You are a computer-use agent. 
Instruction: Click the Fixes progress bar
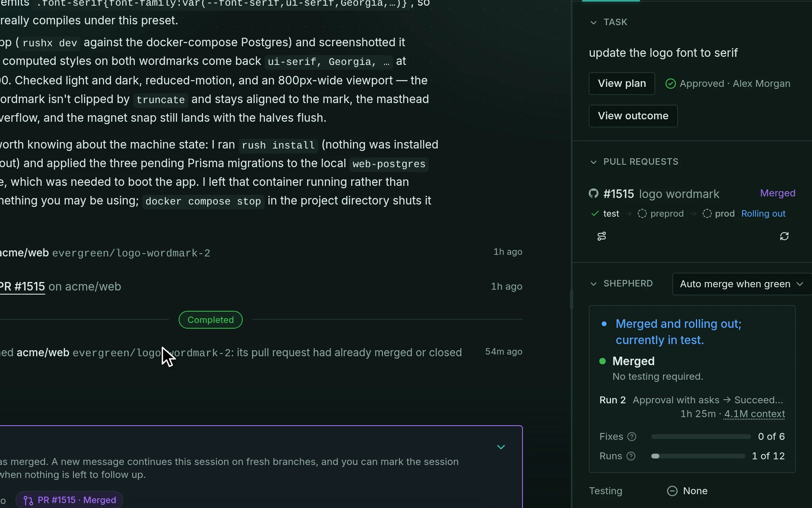(x=701, y=437)
